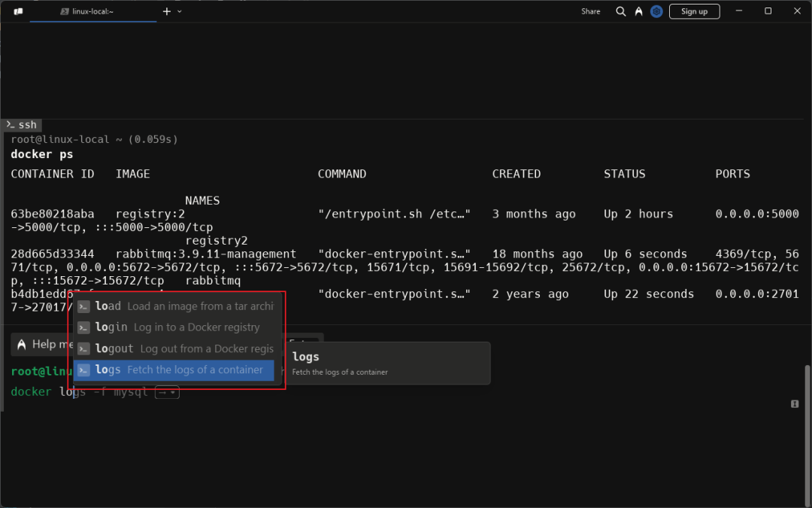812x508 pixels.
Task: Select the load suggestion from completions
Action: 177,306
